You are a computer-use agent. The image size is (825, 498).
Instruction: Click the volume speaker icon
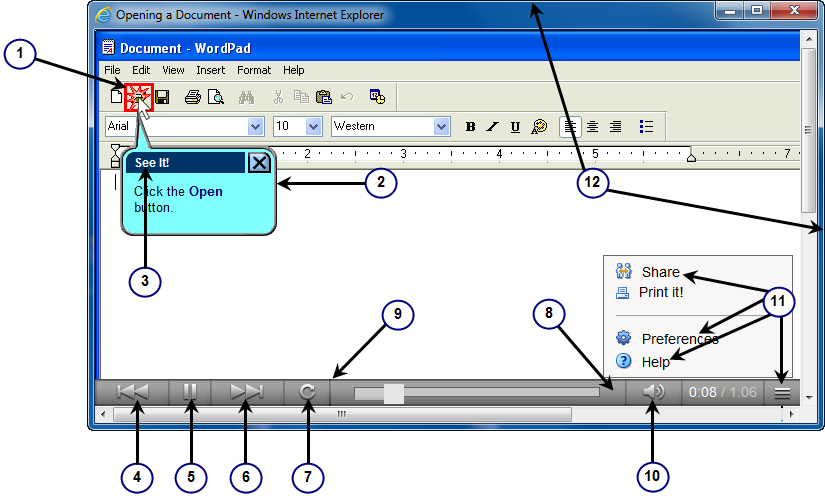(653, 392)
